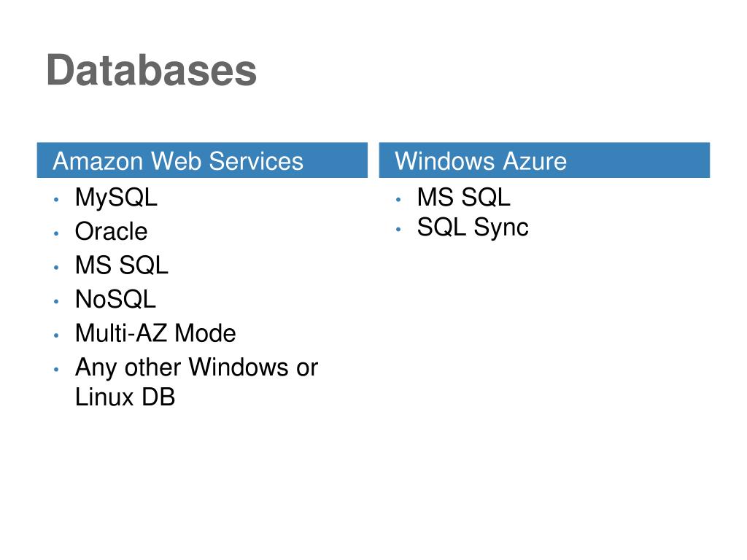Select the Amazon Web Services header
The width and height of the screenshot is (747, 560).
tap(202, 160)
